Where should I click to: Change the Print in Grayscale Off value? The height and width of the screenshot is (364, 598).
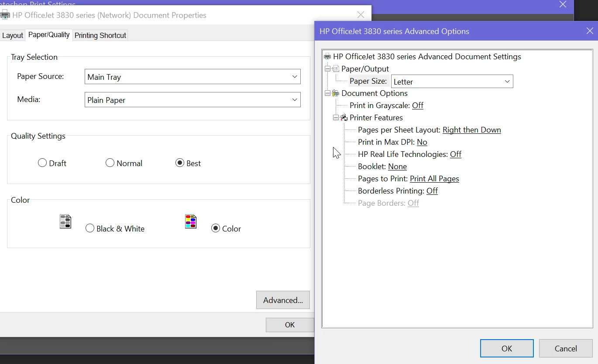click(418, 105)
